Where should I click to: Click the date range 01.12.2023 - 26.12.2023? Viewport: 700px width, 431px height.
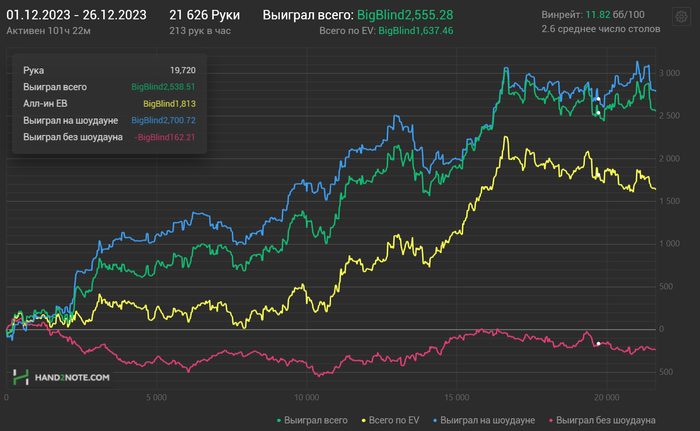coord(76,15)
